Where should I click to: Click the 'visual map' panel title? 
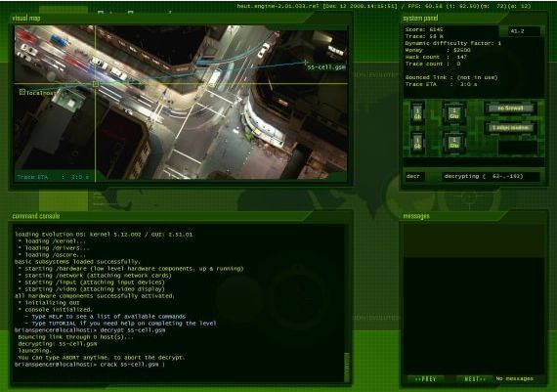26,19
